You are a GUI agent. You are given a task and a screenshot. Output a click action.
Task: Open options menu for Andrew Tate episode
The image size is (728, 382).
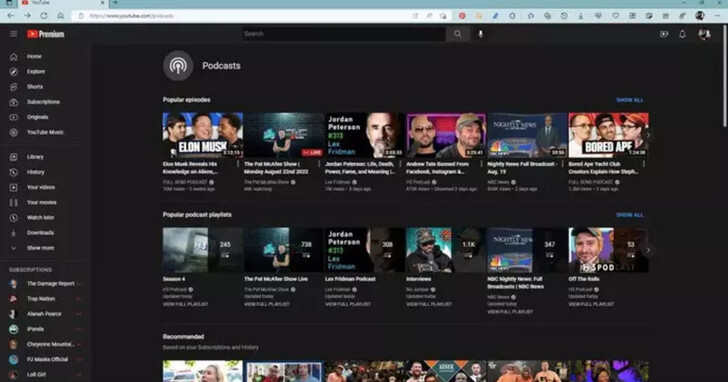481,164
